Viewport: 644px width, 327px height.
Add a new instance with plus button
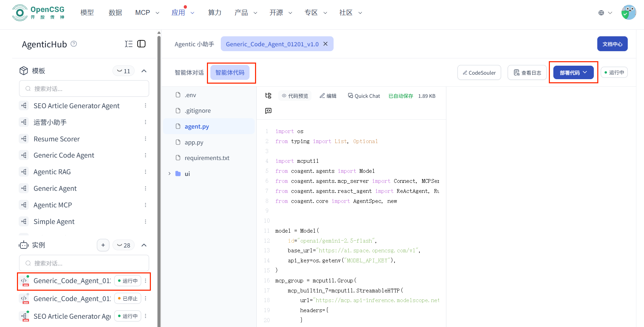coord(103,245)
